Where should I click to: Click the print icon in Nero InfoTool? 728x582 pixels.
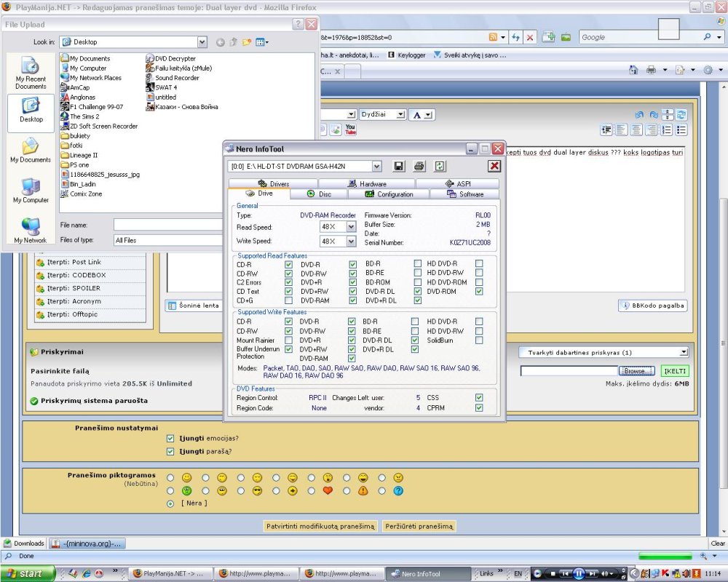pos(419,166)
